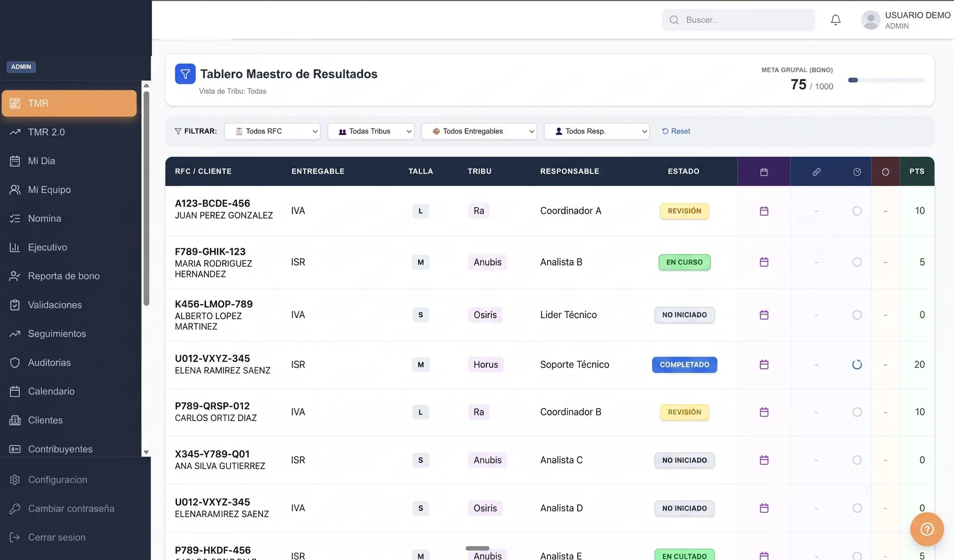Open Reporta de bono in sidebar
Screen dimensions: 954x560
69,276
